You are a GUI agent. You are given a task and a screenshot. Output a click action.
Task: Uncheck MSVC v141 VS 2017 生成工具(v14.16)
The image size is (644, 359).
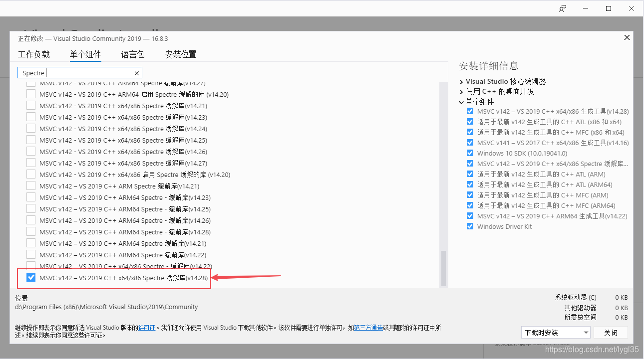coord(470,143)
